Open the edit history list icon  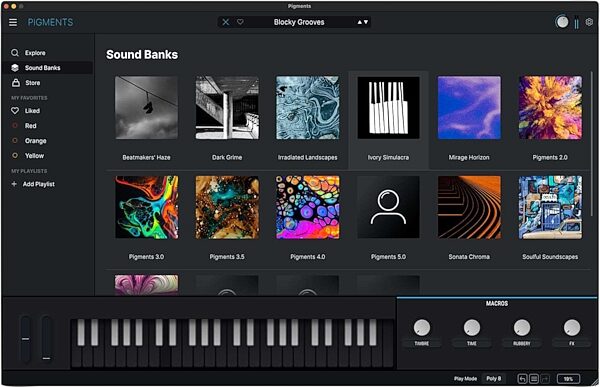coord(534,379)
